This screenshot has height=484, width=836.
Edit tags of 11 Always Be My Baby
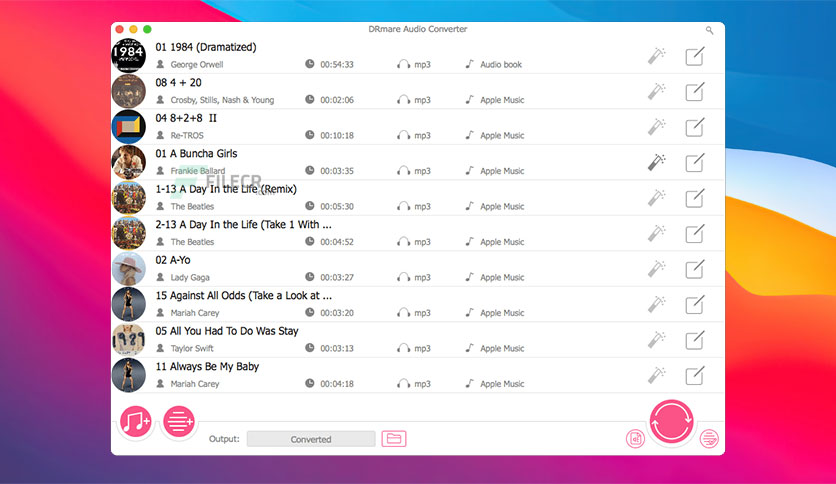click(695, 375)
